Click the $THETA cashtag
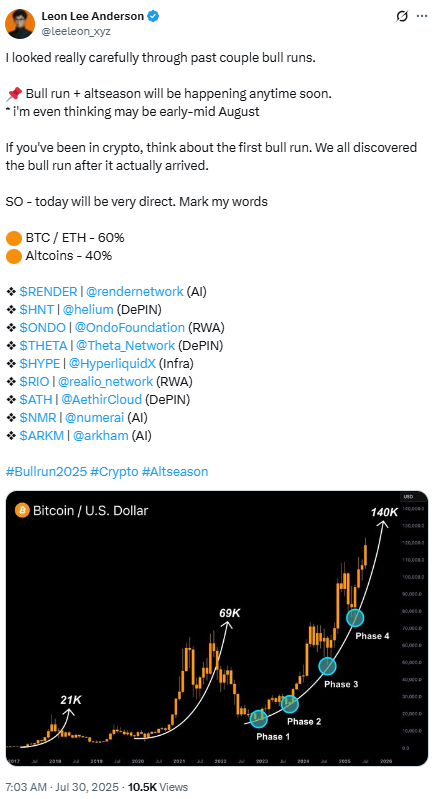This screenshot has height=799, width=433. pyautogui.click(x=43, y=345)
